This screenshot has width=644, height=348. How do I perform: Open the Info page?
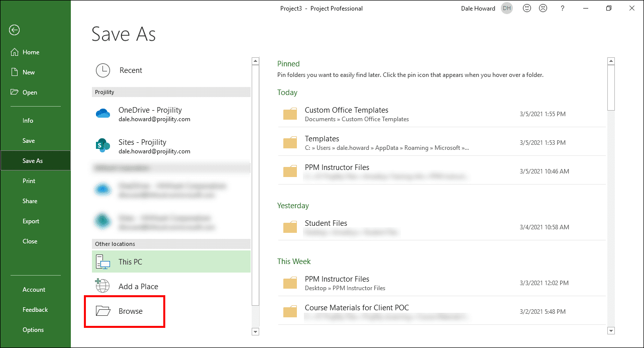(35, 121)
